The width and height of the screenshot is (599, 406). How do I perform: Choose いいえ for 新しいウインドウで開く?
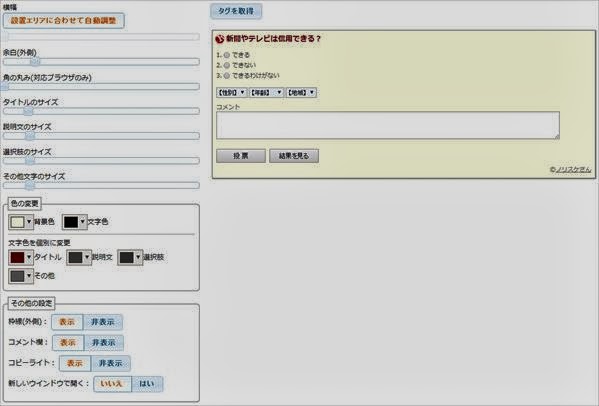pos(112,384)
